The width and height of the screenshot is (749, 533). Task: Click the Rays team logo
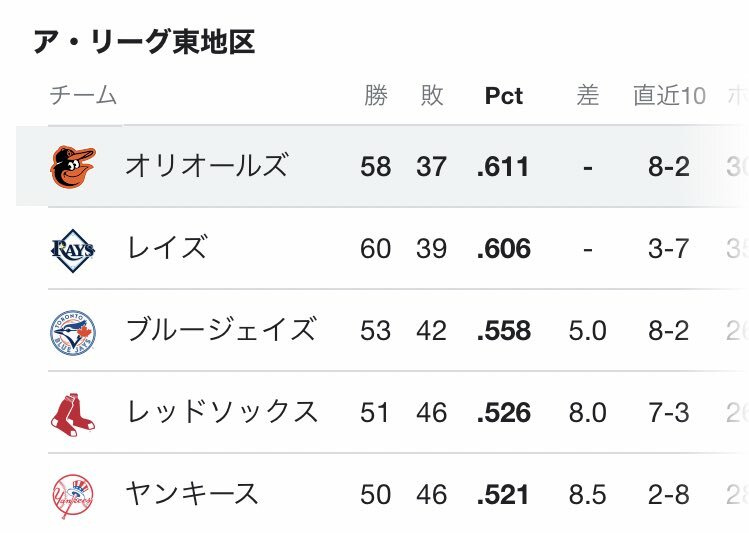pyautogui.click(x=73, y=251)
